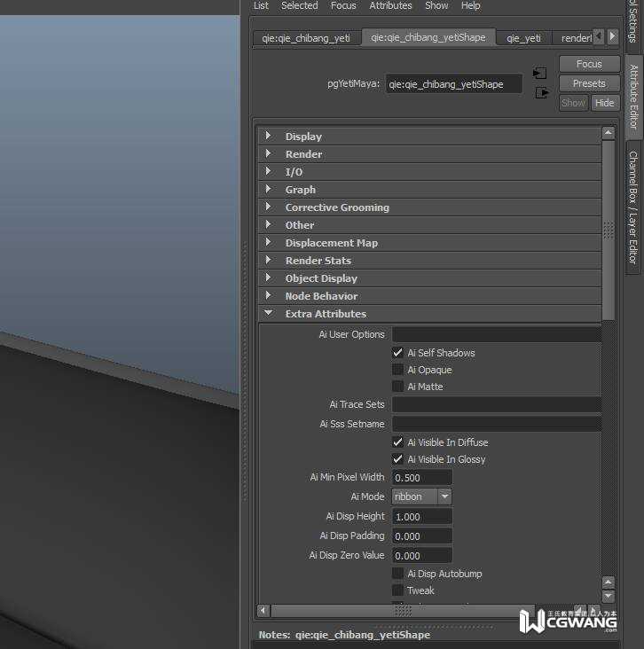
Task: Expand the I/O section
Action: 430,172
